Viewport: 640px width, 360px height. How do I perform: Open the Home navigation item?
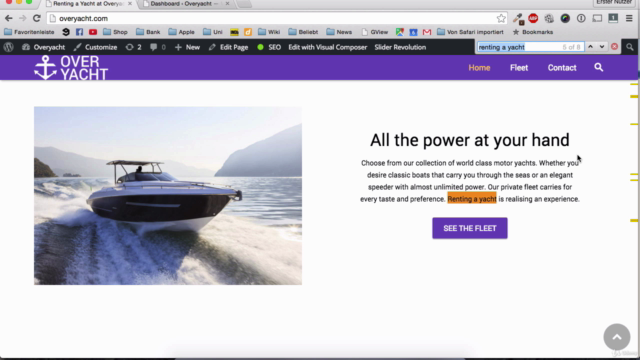(x=479, y=68)
